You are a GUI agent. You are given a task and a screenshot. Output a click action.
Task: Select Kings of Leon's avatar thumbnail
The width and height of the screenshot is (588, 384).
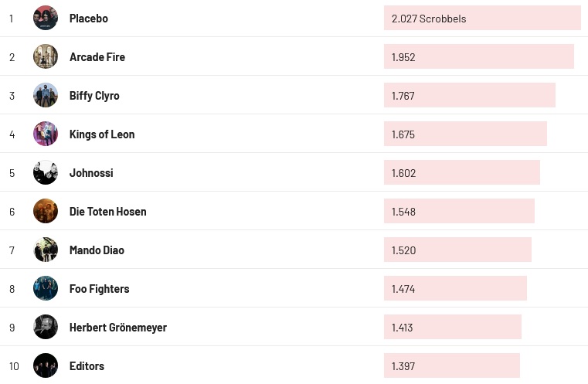tap(46, 134)
